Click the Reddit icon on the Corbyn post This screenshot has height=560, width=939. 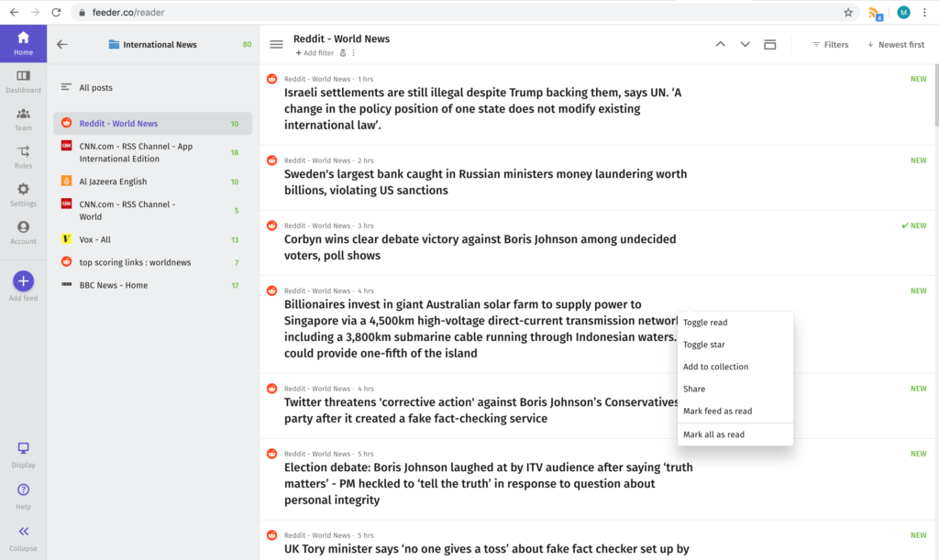[x=271, y=225]
